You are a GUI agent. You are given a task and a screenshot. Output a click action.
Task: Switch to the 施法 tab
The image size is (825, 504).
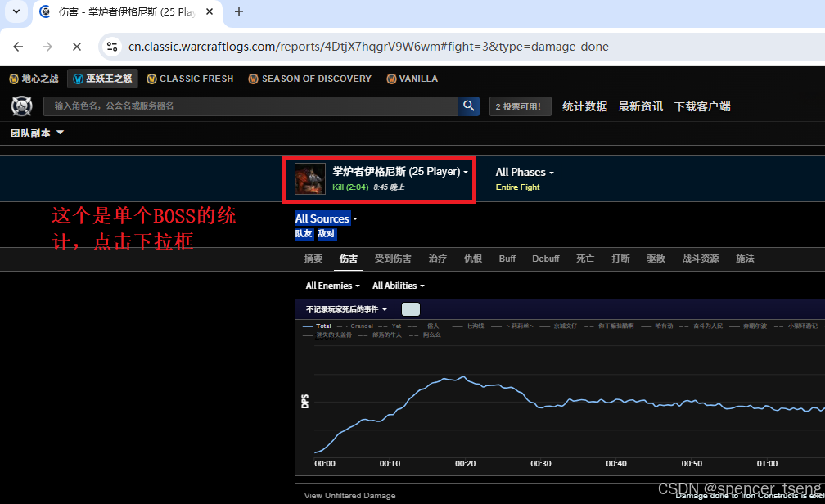click(745, 259)
